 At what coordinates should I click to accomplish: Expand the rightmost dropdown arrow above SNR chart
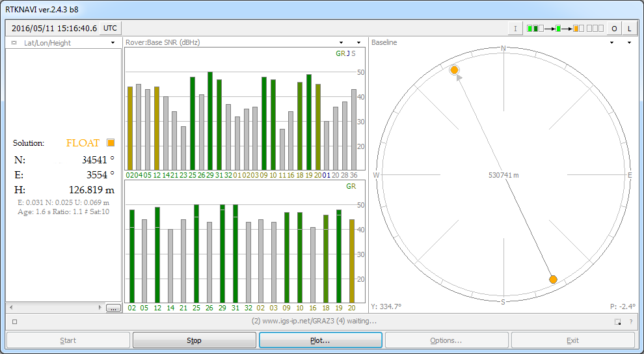(359, 43)
